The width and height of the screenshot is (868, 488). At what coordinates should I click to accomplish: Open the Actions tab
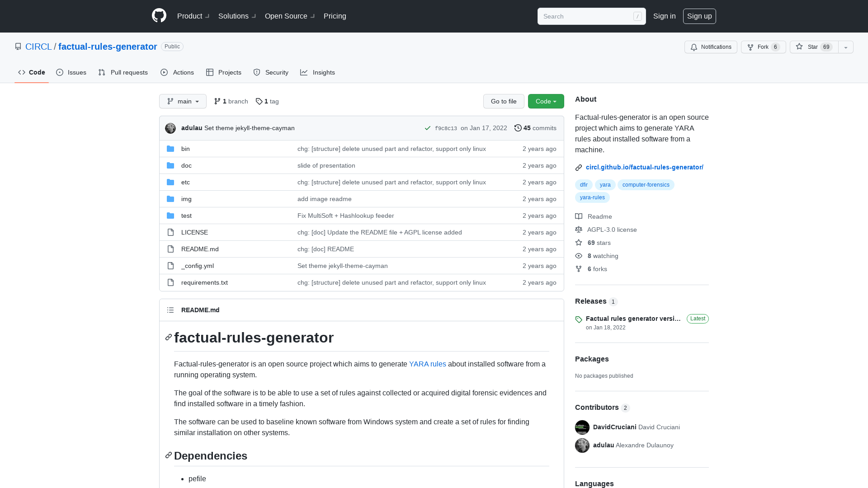[x=177, y=72]
